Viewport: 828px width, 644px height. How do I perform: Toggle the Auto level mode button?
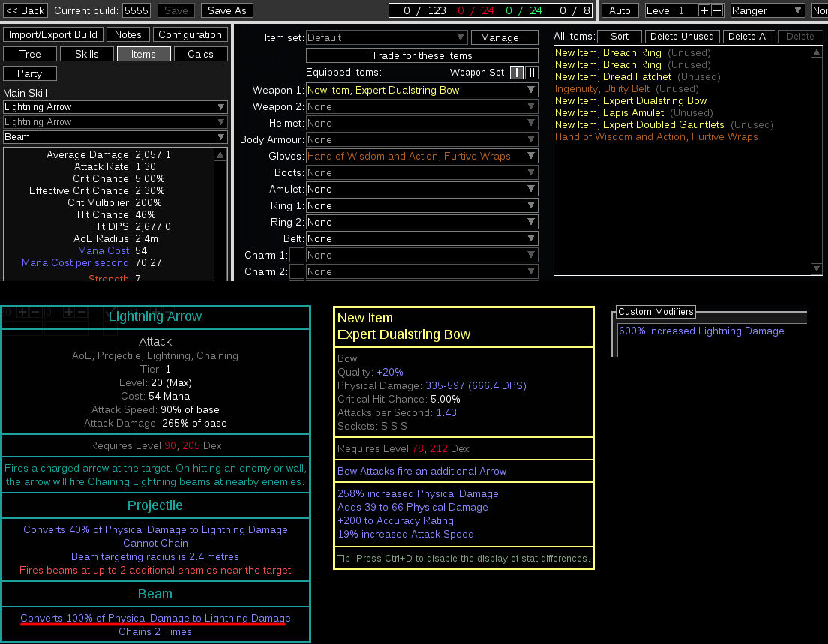[x=619, y=10]
